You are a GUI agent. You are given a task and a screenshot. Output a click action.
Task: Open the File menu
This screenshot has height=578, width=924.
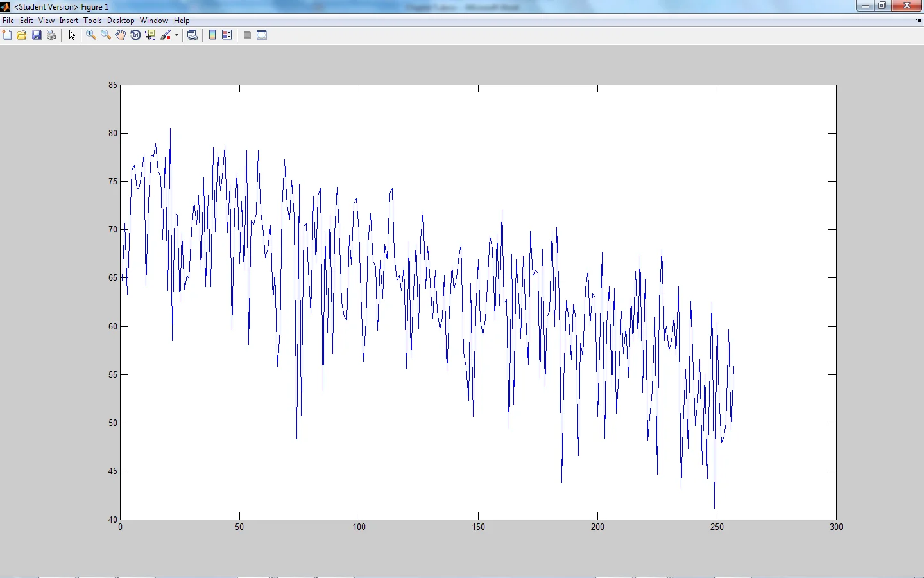pos(8,21)
